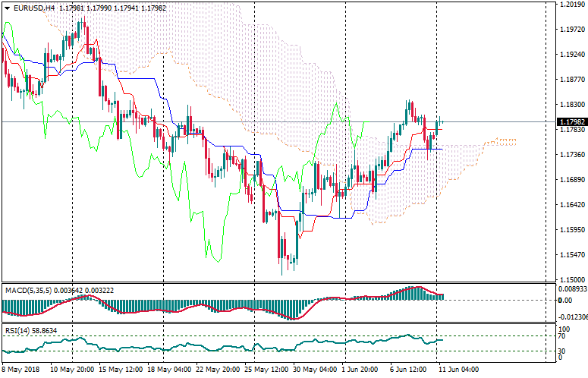Screen dimensions: 588x378
Task: Click the 15 May 12:00 time label
Action: pos(118,369)
